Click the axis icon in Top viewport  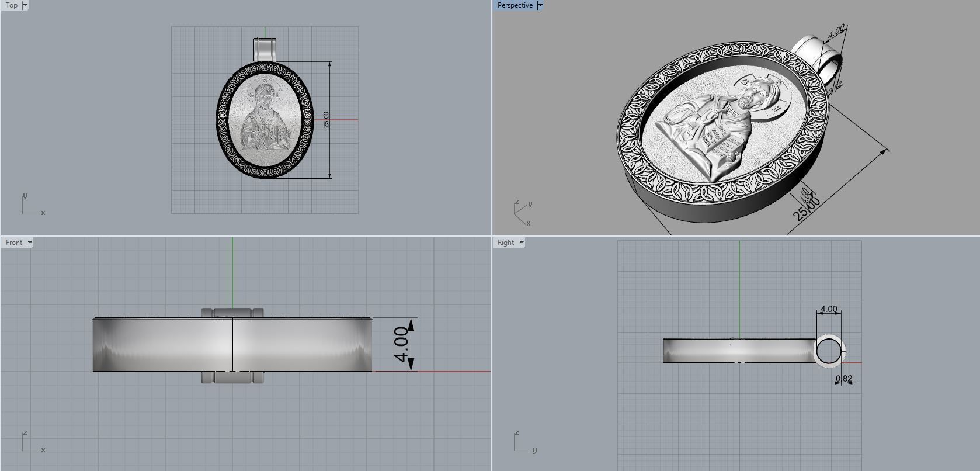pos(33,205)
